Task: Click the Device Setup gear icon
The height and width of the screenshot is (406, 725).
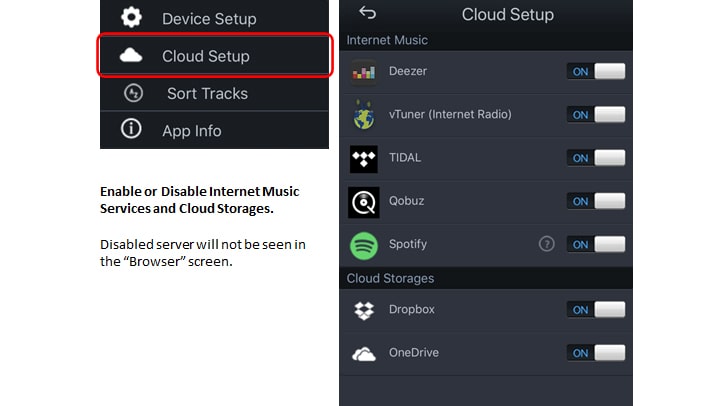Action: pyautogui.click(x=131, y=17)
